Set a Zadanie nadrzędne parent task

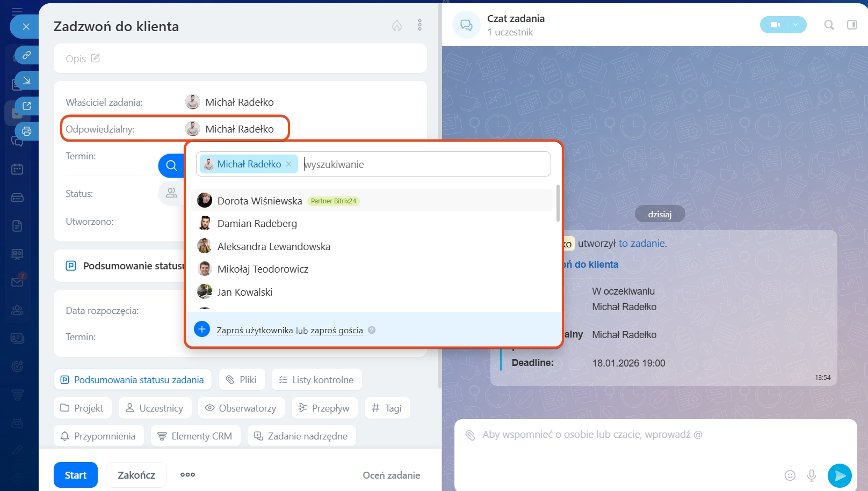coord(301,436)
